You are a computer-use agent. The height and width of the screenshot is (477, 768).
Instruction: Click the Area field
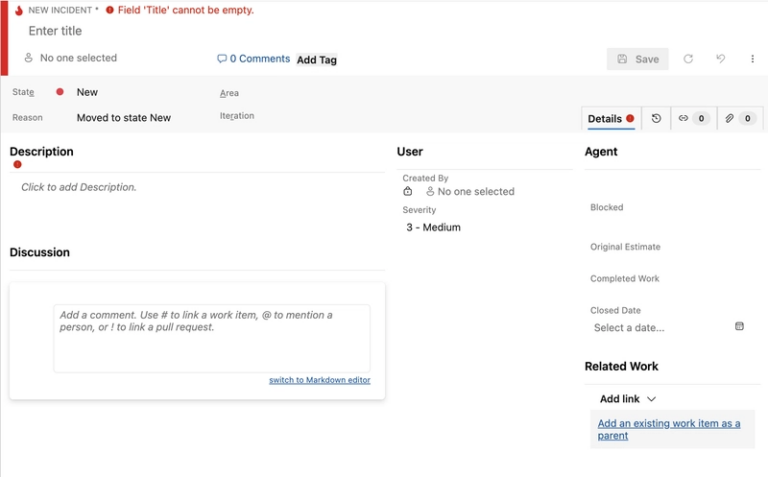(229, 93)
